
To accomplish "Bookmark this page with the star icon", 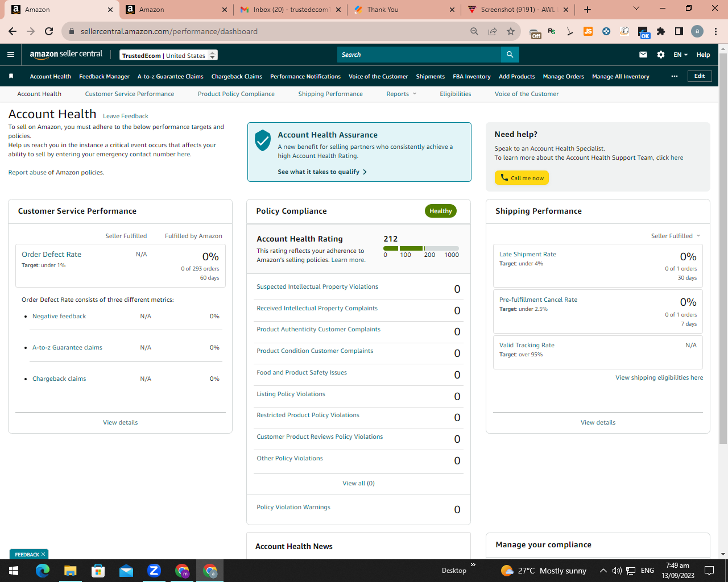I will pos(511,31).
